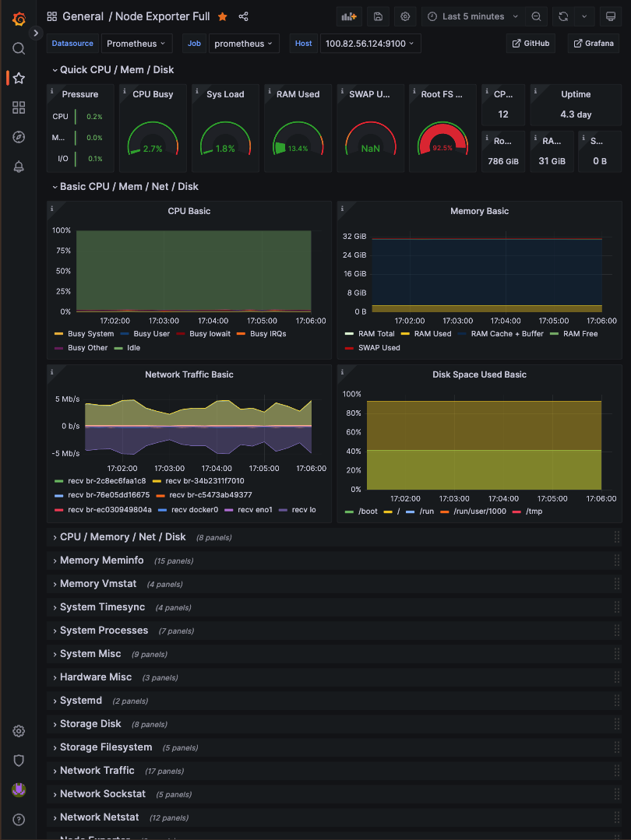Open the Network Traffic Basic panel menu
Screen dimensions: 631x840
(x=189, y=374)
